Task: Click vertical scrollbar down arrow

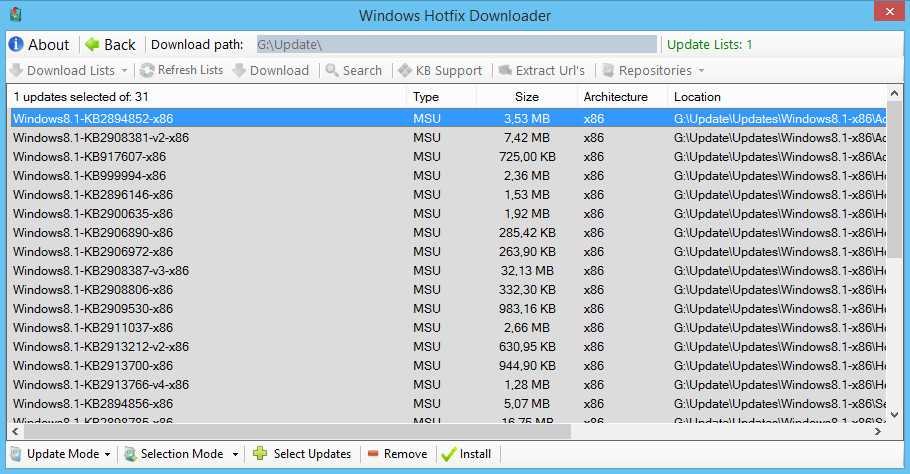Action: pyautogui.click(x=894, y=415)
